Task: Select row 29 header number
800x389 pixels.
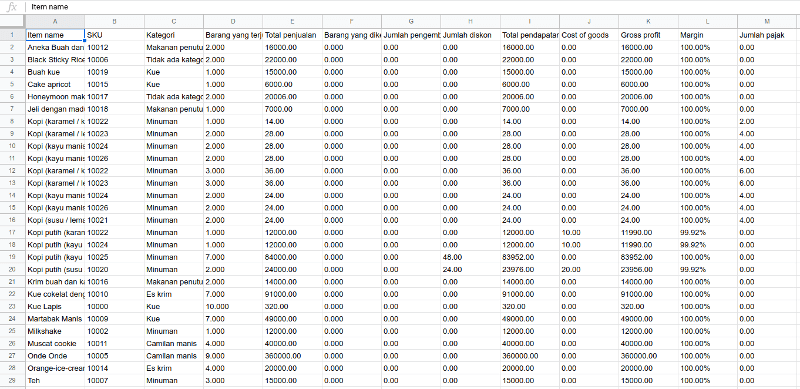Action: (x=12, y=381)
